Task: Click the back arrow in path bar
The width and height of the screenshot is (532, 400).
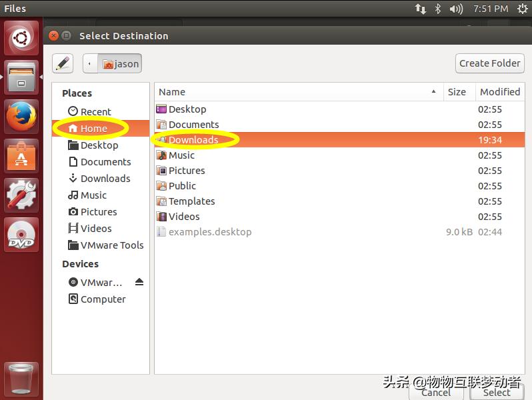Action: tap(90, 63)
